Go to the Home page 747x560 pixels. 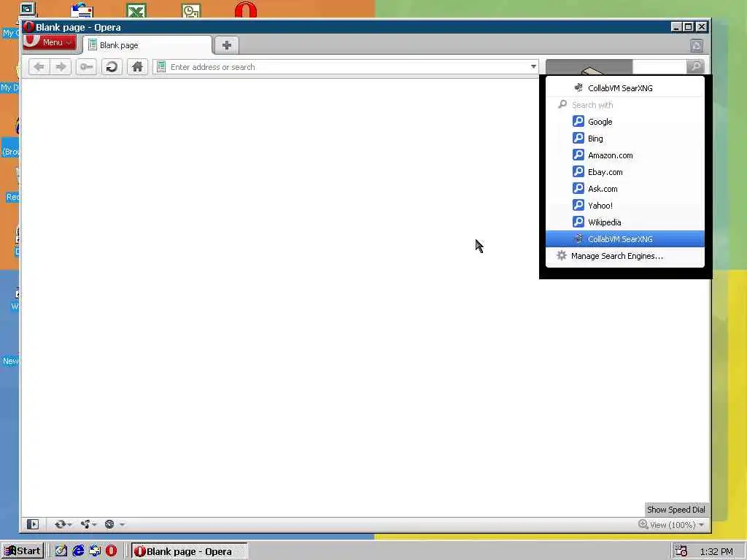pos(137,66)
